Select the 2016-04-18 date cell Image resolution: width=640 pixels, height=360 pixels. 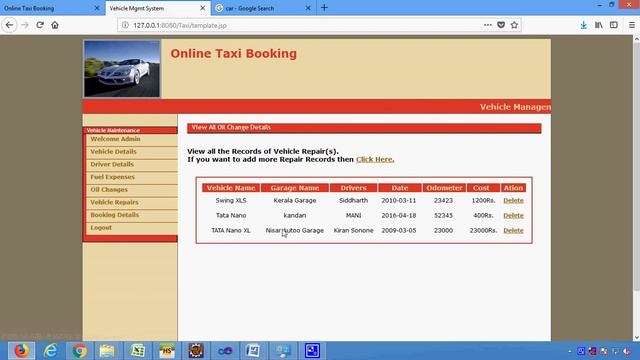pyautogui.click(x=399, y=215)
